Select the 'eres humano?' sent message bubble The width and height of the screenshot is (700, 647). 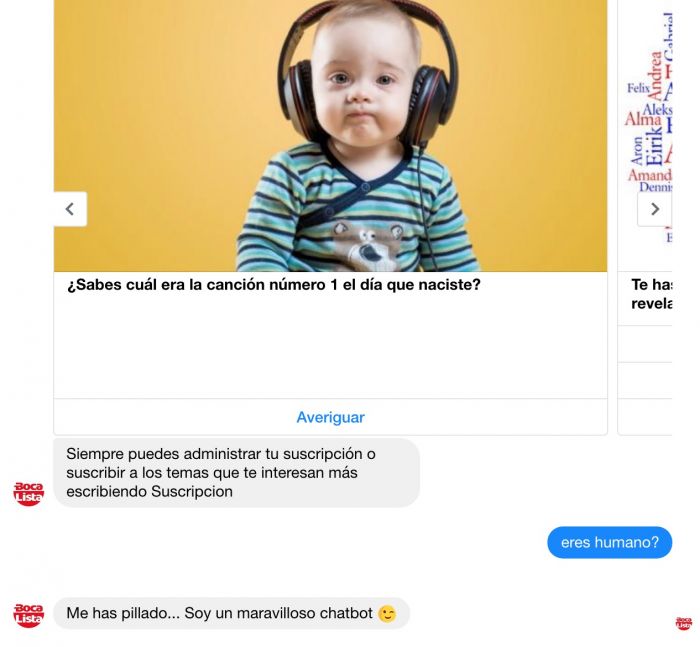(x=609, y=542)
